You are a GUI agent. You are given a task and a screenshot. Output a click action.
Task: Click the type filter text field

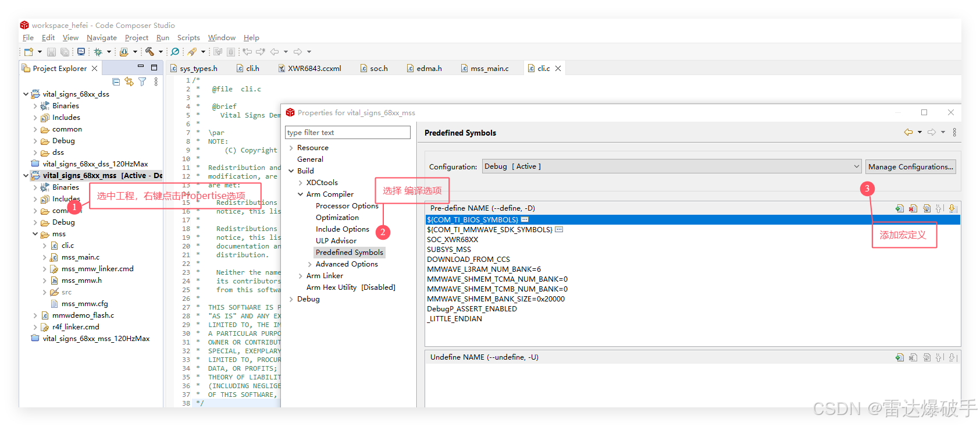coord(348,132)
